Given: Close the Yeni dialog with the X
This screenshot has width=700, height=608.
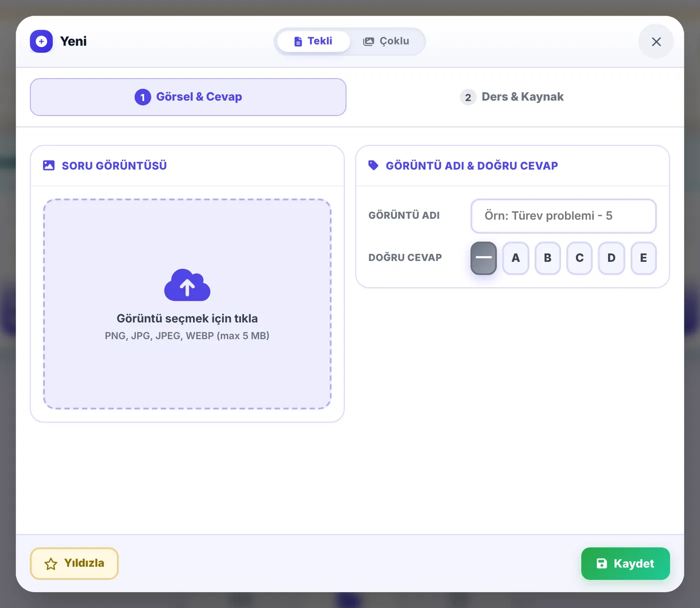Looking at the screenshot, I should coord(656,41).
